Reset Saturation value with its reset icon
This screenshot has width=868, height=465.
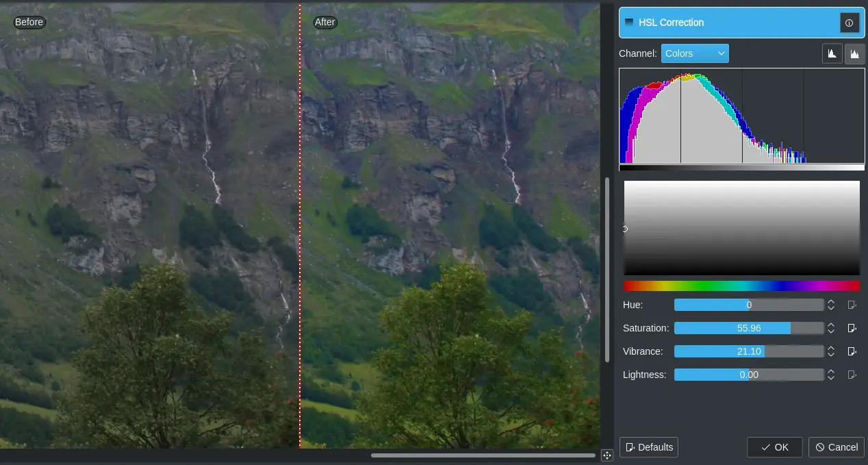click(x=852, y=328)
